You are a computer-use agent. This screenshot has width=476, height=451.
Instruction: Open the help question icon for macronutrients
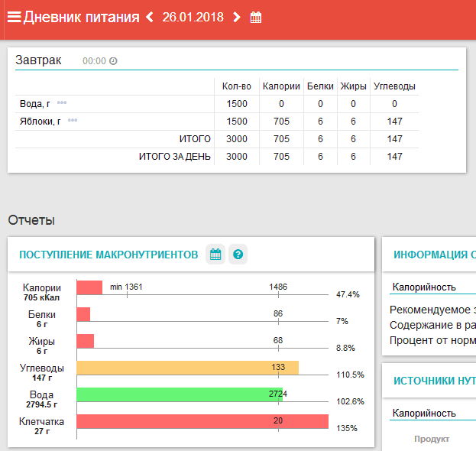point(238,255)
